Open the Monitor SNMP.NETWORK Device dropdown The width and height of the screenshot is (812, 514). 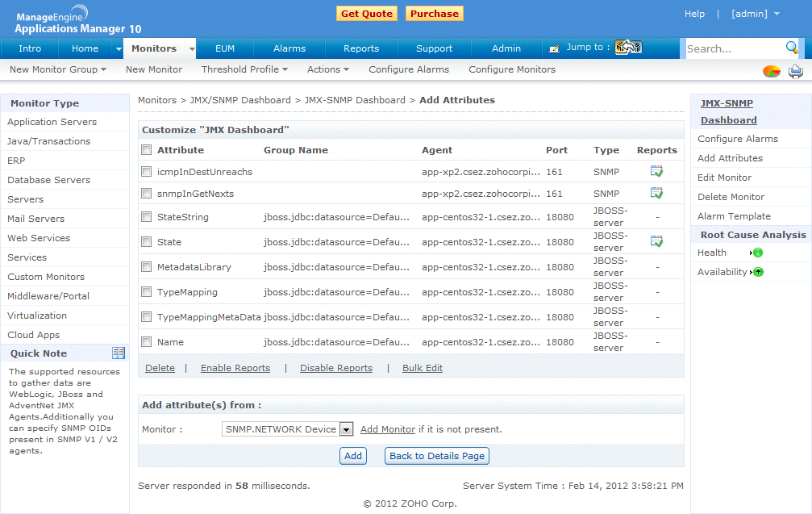(x=287, y=429)
